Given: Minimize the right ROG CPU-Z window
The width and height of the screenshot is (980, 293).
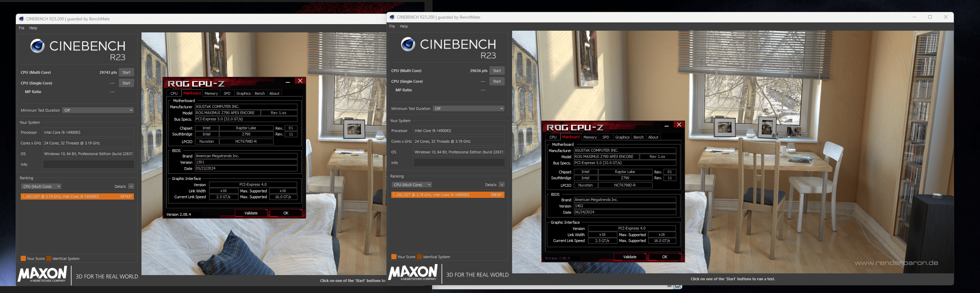Looking at the screenshot, I should pyautogui.click(x=667, y=125).
